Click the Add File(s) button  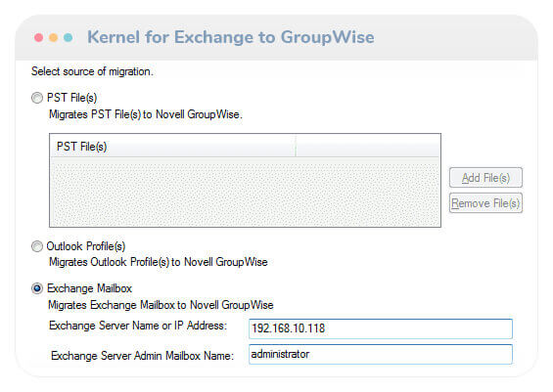pyautogui.click(x=485, y=178)
